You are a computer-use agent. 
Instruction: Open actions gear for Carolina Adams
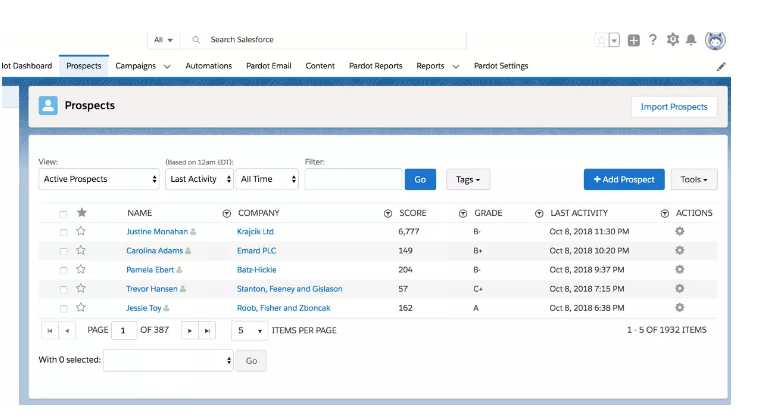pyautogui.click(x=680, y=250)
